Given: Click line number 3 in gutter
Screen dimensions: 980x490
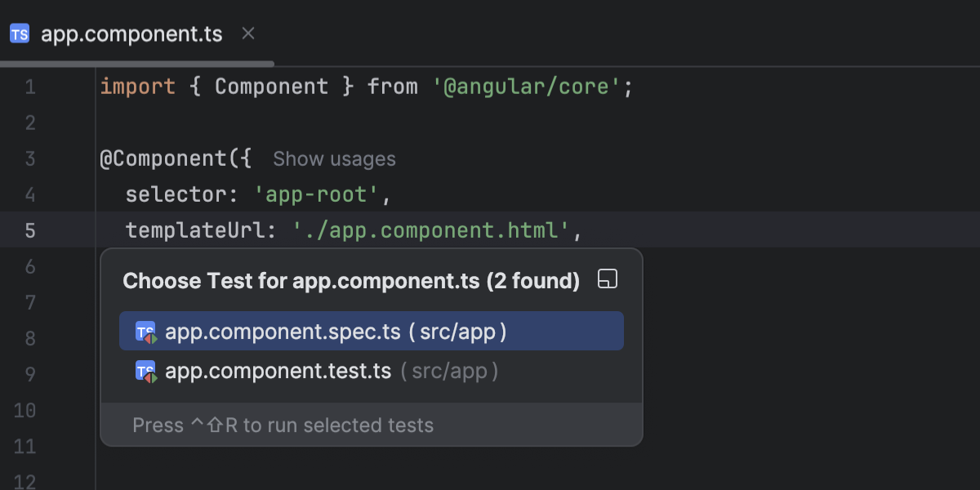Looking at the screenshot, I should 29,158.
